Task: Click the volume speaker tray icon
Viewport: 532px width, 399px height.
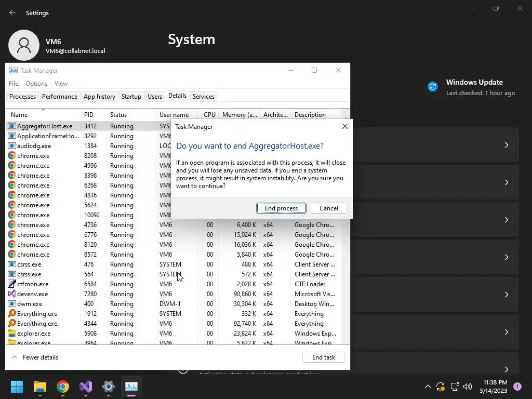Action: point(468,387)
